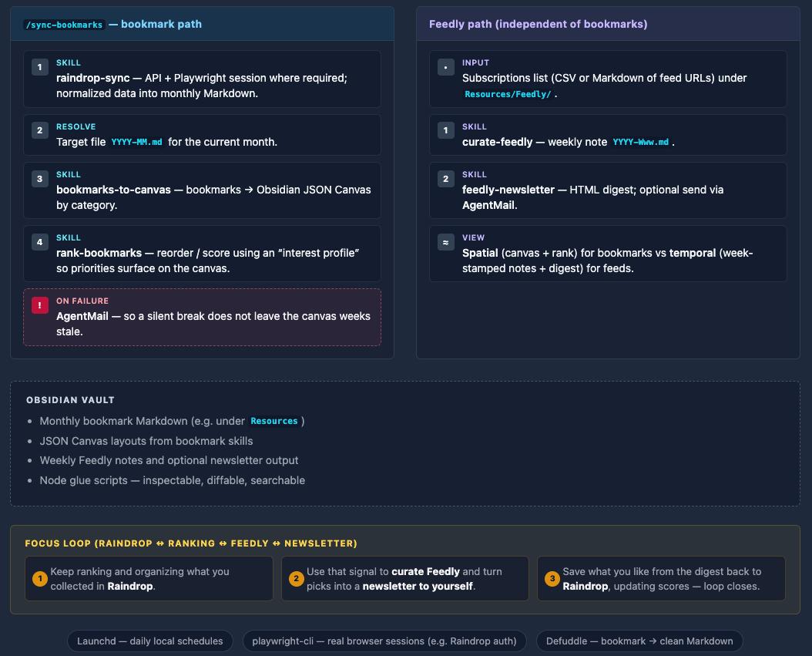Open the Resources/Feedly/ path tag

[x=508, y=94]
